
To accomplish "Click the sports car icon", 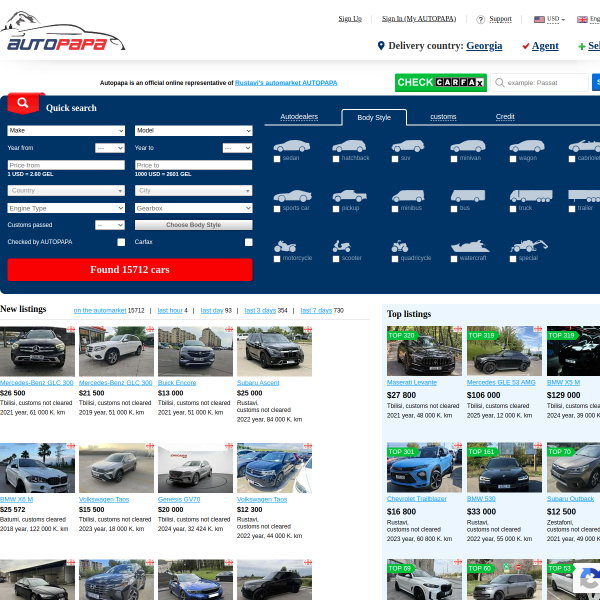I will 293,196.
